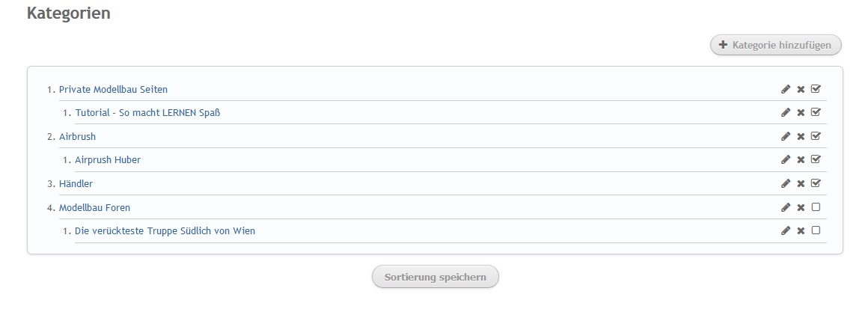The width and height of the screenshot is (868, 321).
Task: Open the Airbrush category link
Action: tap(77, 137)
